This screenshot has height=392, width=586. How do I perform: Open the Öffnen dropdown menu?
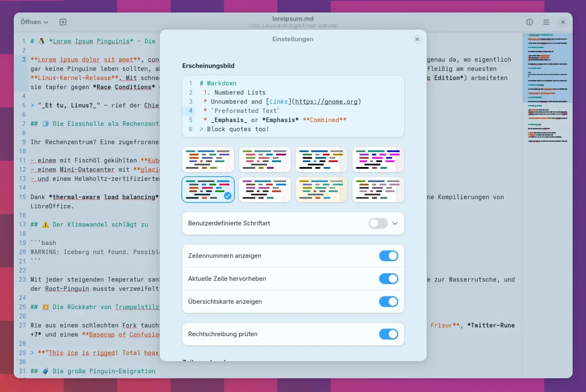tap(34, 22)
